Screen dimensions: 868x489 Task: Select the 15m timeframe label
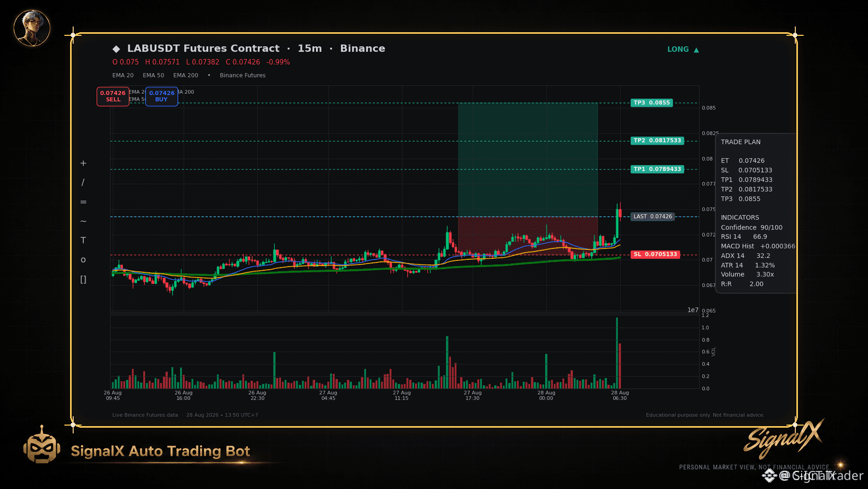pyautogui.click(x=310, y=48)
